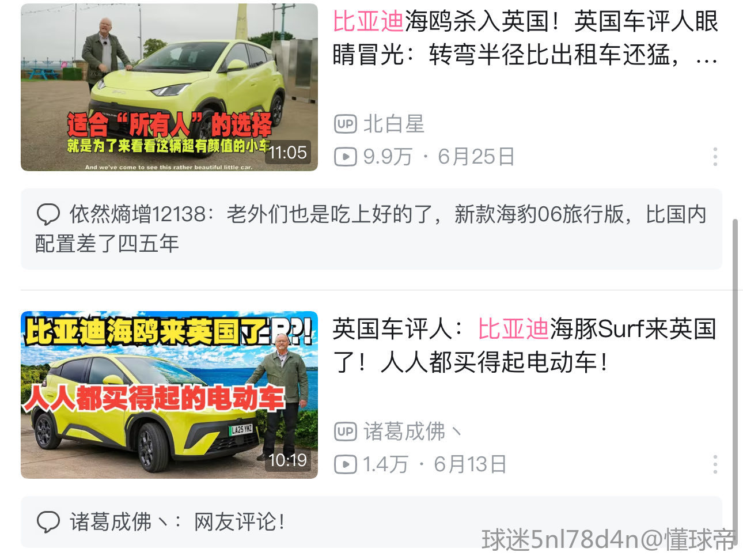Open the three-dot menu for 北白星 video
743x560 pixels.
click(715, 157)
